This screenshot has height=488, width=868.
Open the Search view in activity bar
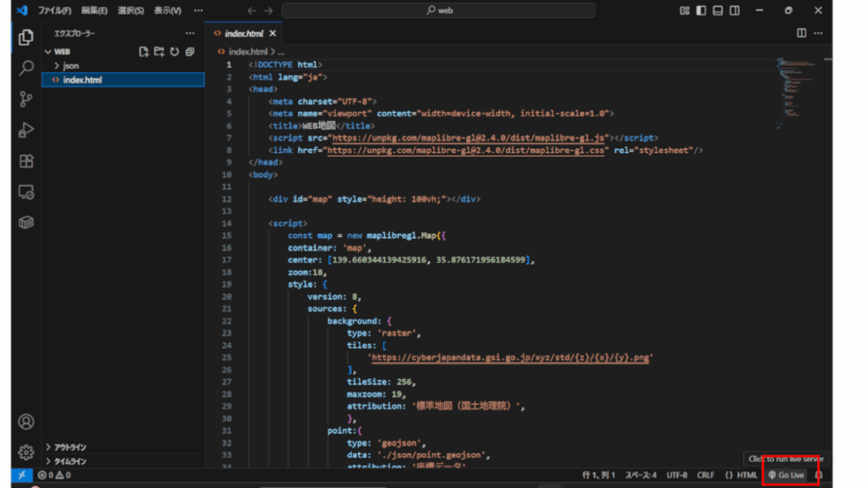[x=26, y=68]
